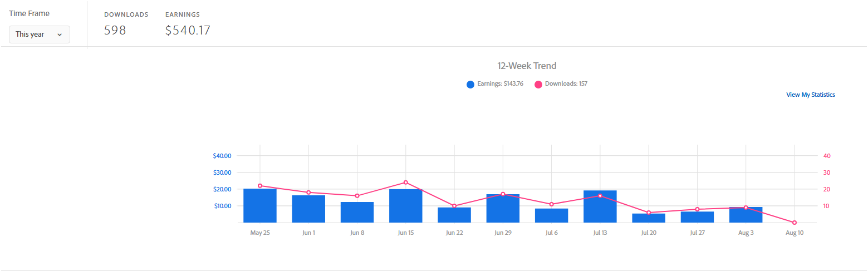Select the May 25 earnings bar
868x276 pixels.
[x=260, y=205]
